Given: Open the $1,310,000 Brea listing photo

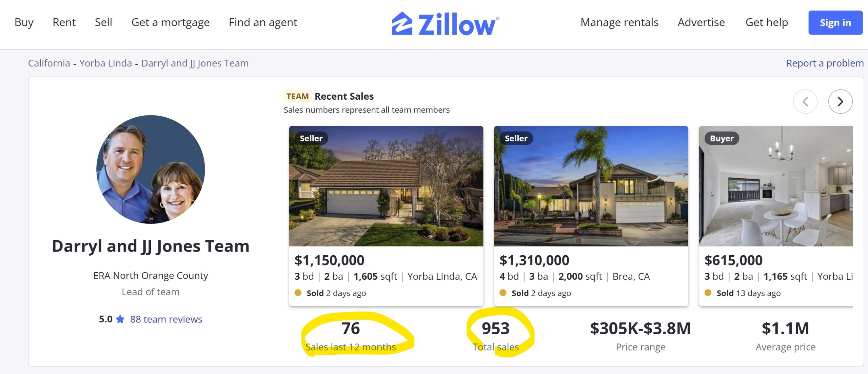Looking at the screenshot, I should [x=591, y=186].
